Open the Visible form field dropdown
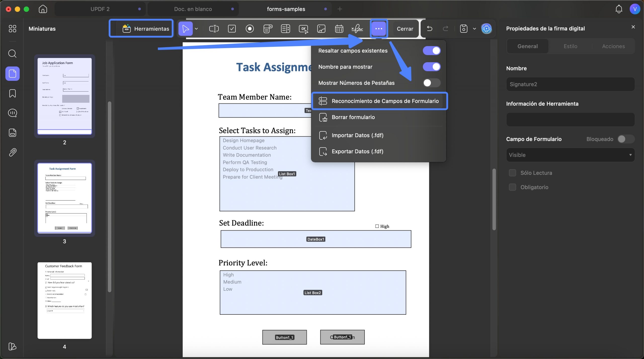 click(570, 155)
